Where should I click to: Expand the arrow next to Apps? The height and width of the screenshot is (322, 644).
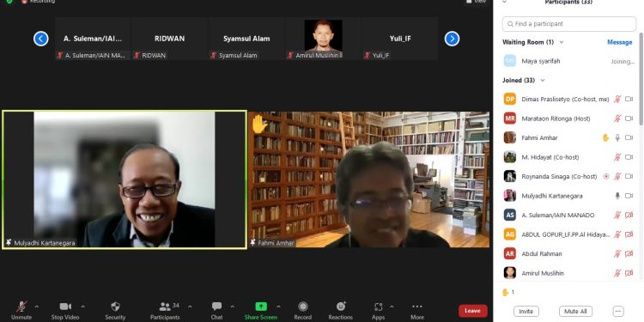[392, 307]
